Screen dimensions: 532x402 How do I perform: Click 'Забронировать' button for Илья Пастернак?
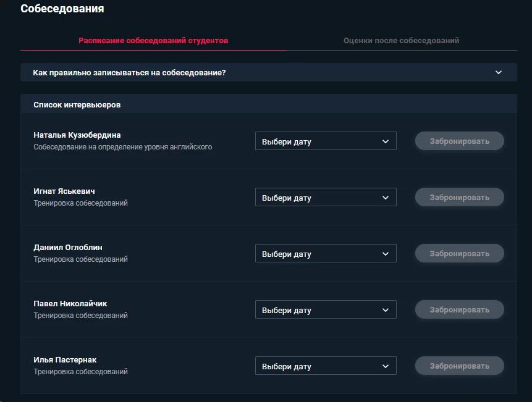pyautogui.click(x=459, y=366)
